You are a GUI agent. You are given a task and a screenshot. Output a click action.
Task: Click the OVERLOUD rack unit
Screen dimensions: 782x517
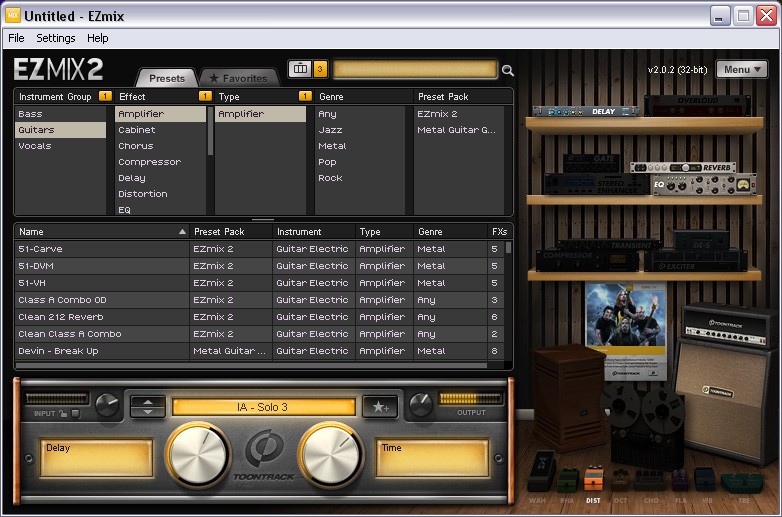(697, 106)
